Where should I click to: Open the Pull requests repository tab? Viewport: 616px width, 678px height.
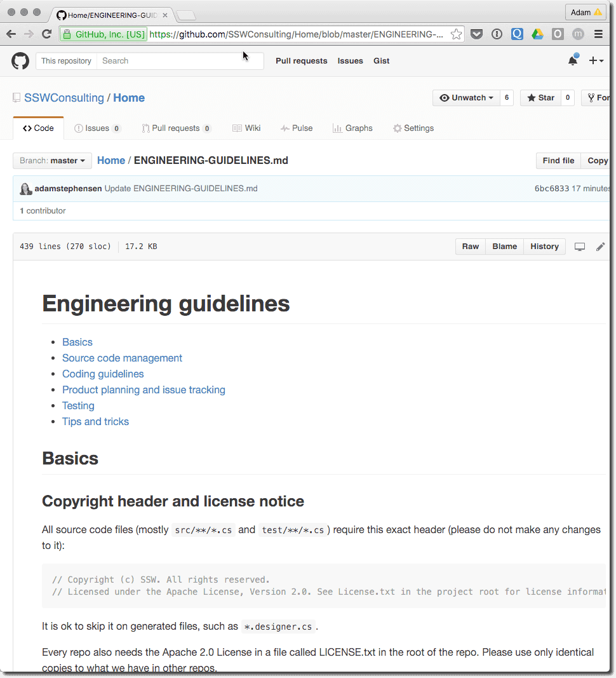tap(176, 128)
